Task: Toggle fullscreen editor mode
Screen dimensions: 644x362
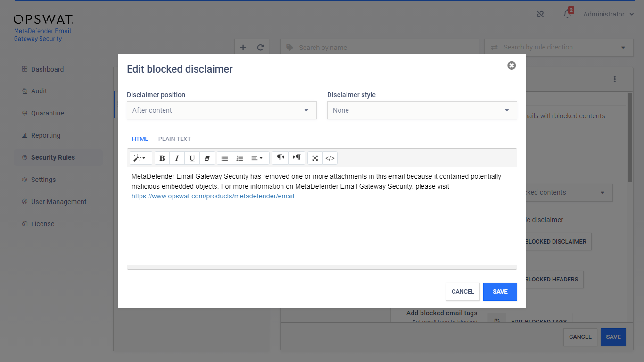Action: pos(315,158)
